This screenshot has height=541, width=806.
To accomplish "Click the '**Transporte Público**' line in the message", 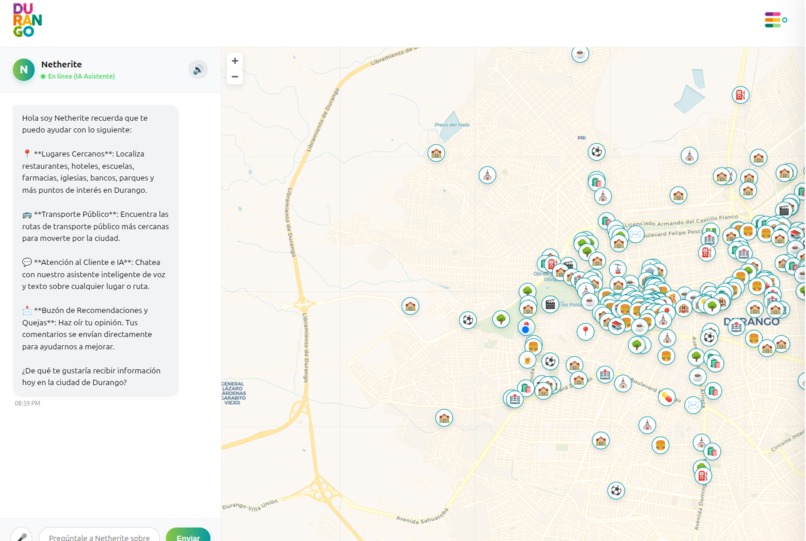I will 95,214.
